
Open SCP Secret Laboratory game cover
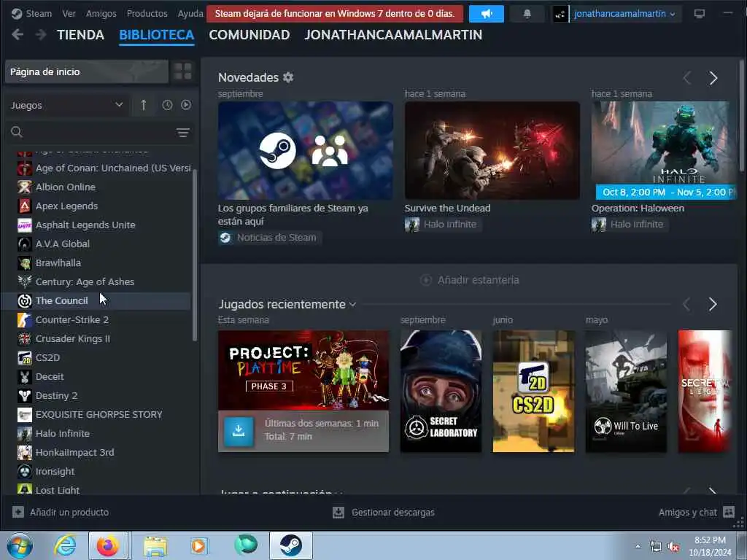[441, 391]
